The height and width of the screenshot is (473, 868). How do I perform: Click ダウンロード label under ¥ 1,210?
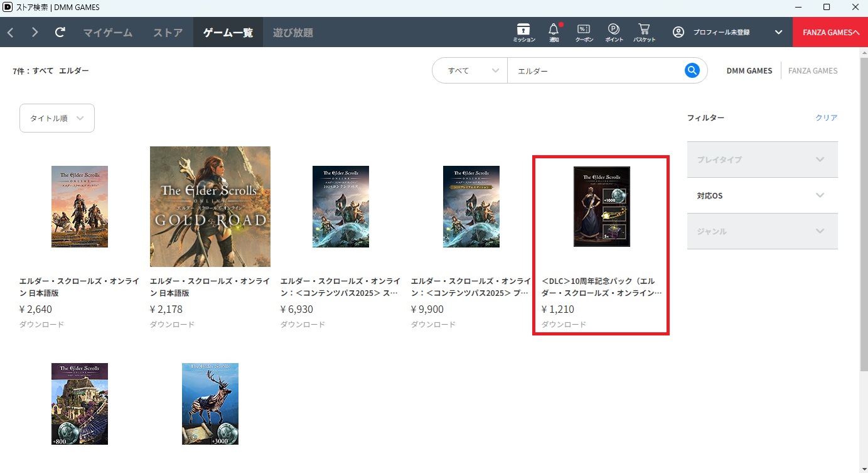tap(564, 325)
